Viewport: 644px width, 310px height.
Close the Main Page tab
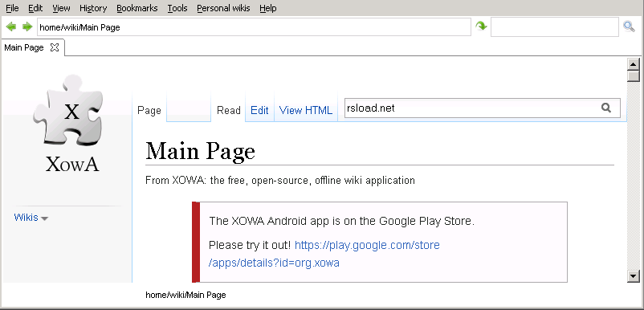[x=55, y=47]
